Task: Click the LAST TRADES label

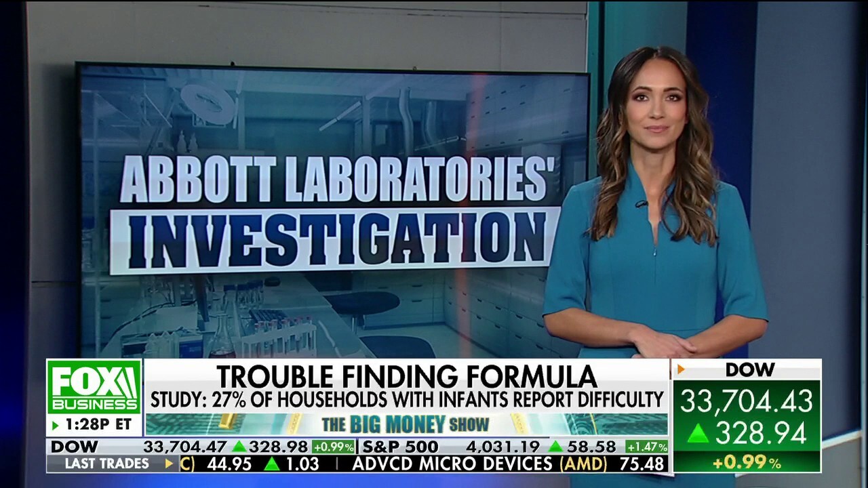Action: 106,464
